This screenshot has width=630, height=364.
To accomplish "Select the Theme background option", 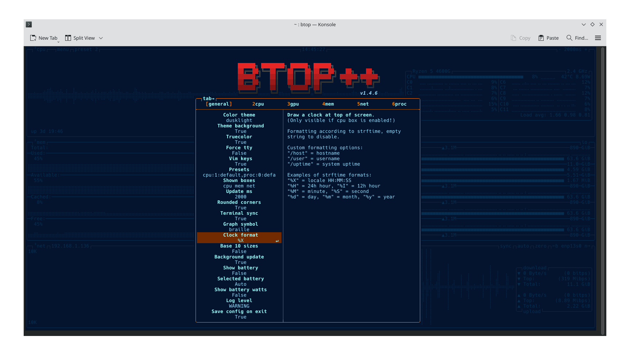I will pyautogui.click(x=241, y=126).
